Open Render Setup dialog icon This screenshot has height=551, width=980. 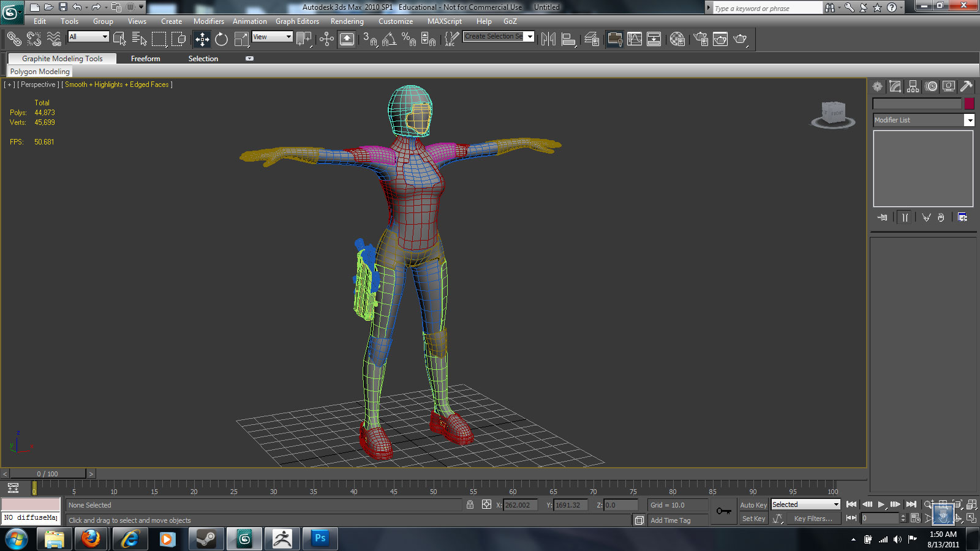[x=701, y=39]
